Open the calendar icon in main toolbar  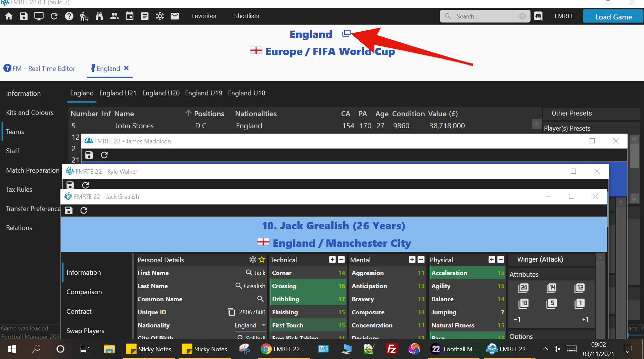click(x=130, y=16)
